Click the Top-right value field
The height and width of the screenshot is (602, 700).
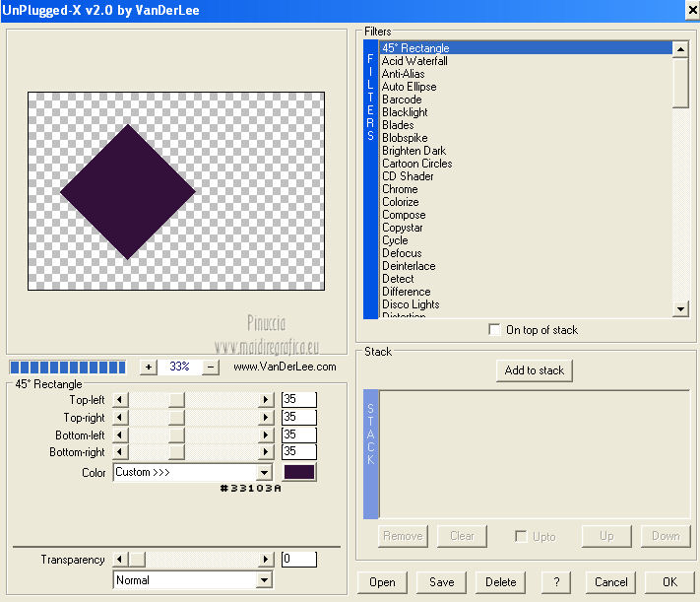(299, 417)
